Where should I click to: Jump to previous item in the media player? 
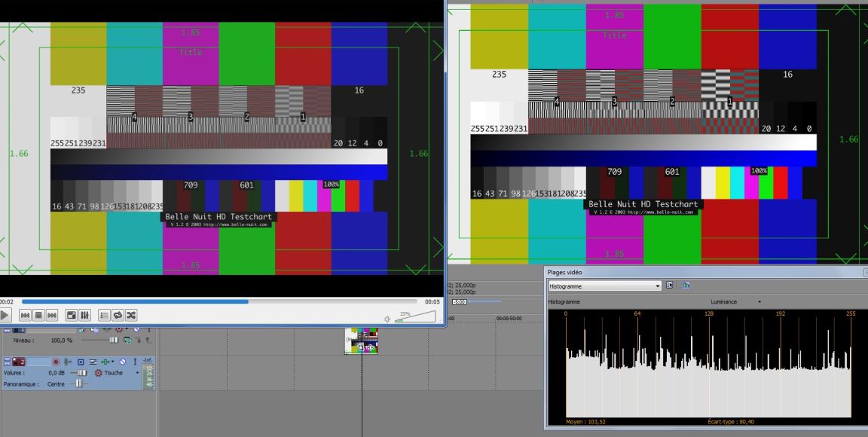click(x=25, y=315)
